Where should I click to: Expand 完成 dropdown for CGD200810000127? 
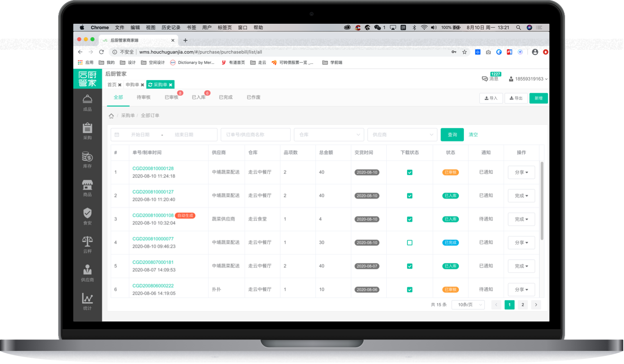(x=521, y=196)
